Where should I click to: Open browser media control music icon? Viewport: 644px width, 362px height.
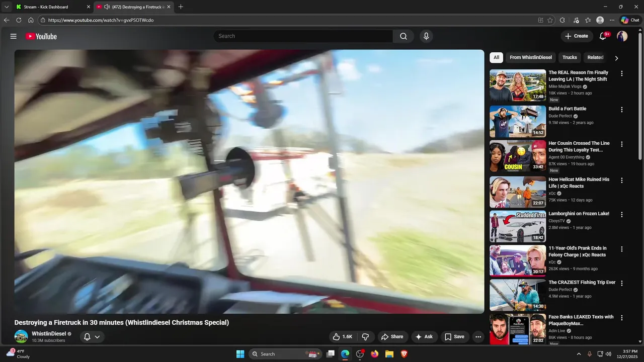[x=576, y=20]
